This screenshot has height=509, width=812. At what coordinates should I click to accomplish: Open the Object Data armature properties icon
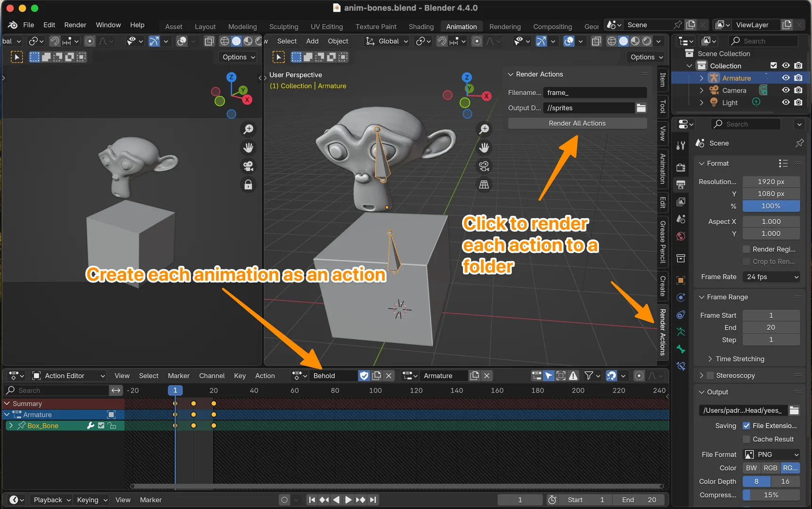[x=680, y=332]
